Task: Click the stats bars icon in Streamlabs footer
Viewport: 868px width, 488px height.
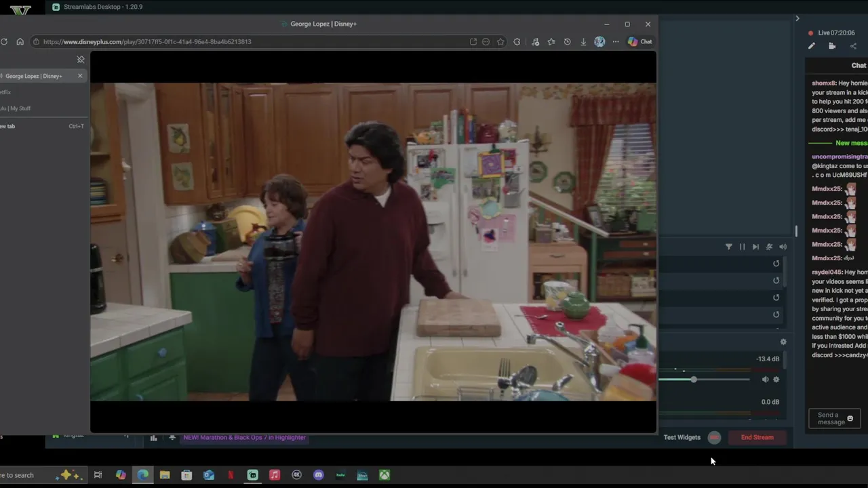Action: pos(153,438)
